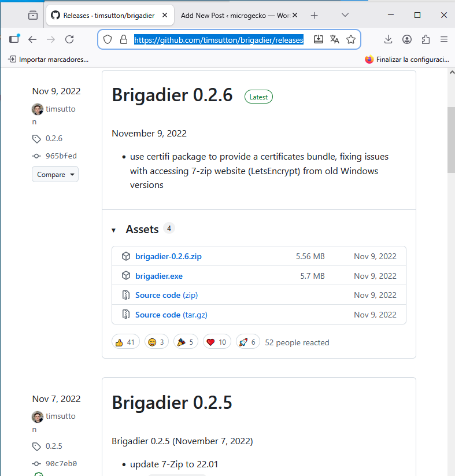Open the list all tabs chevron
The height and width of the screenshot is (476, 455).
coord(345,15)
